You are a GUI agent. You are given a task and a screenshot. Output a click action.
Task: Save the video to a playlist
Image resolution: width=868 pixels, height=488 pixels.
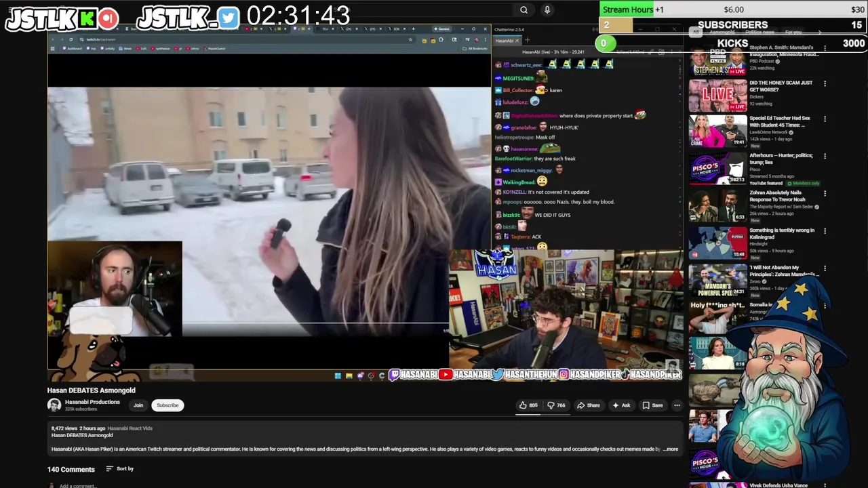652,405
